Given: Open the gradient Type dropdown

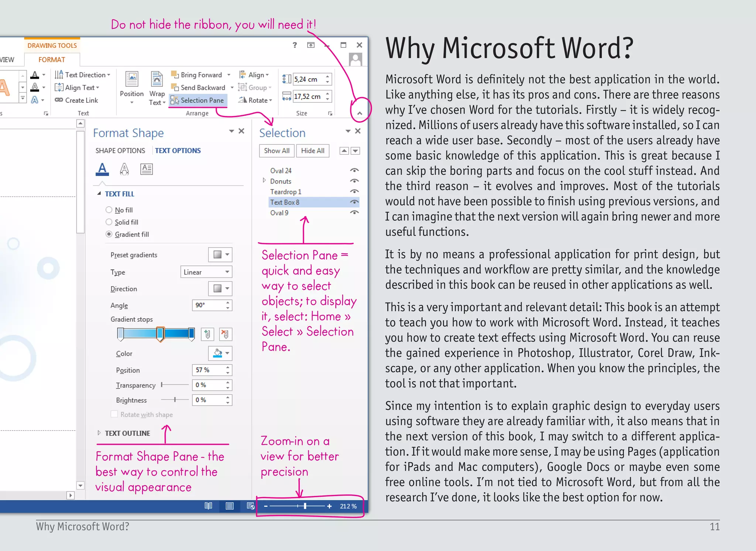Looking at the screenshot, I should tap(206, 272).
